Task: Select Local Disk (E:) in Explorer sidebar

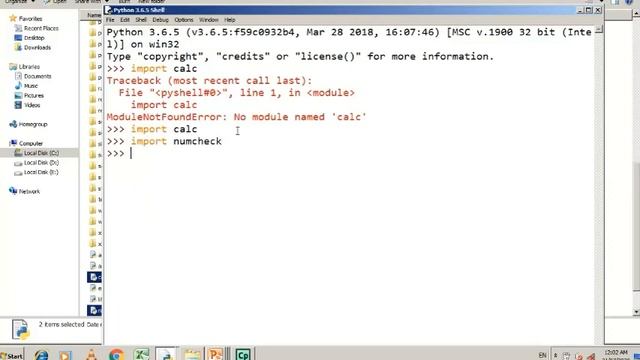Action: tap(41, 172)
